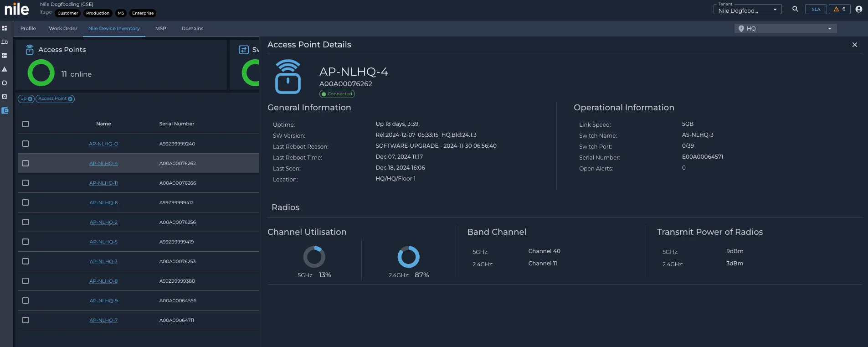The height and width of the screenshot is (347, 868).
Task: Remove the 'up' filter chip
Action: point(31,99)
